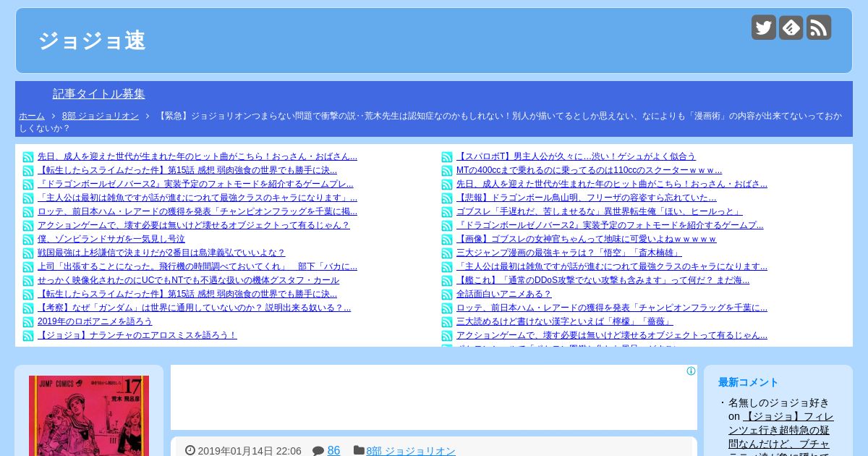Image resolution: width=868 pixels, height=456 pixels.
Task: Open the Twitter icon in header
Action: [764, 28]
